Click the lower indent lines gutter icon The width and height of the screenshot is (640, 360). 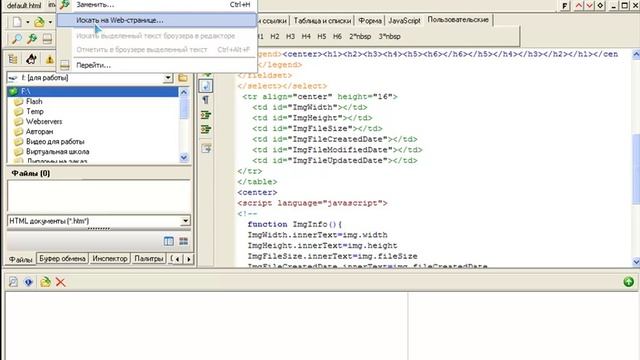206,130
